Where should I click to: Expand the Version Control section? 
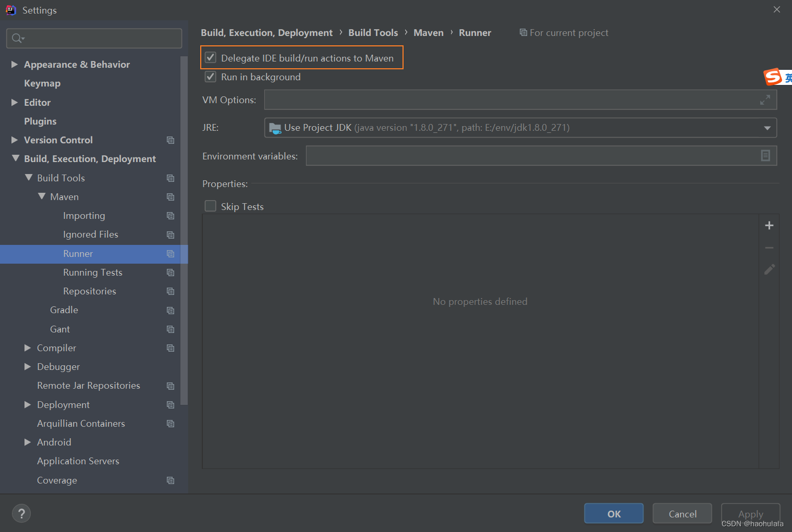(15, 140)
